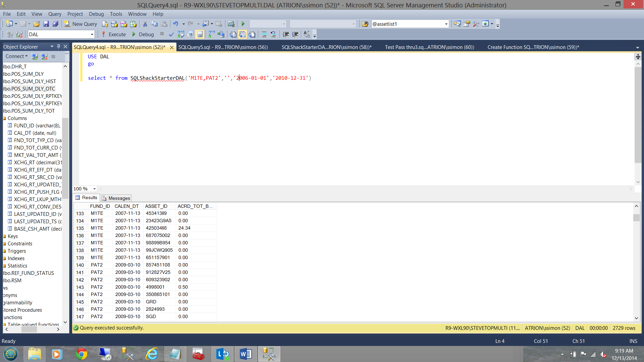Screen dimensions: 644x362
Task: Toggle the Results to Grid button
Action: coord(243,34)
